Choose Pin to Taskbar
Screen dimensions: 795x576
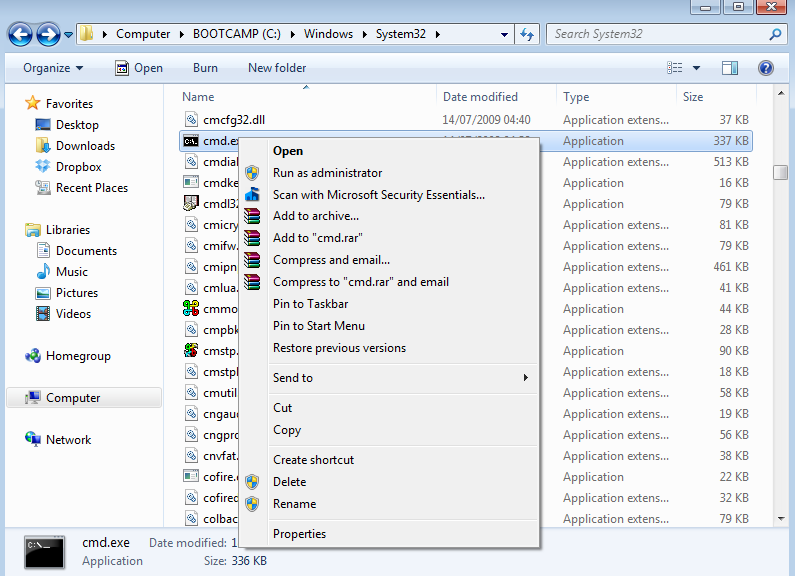(x=310, y=304)
